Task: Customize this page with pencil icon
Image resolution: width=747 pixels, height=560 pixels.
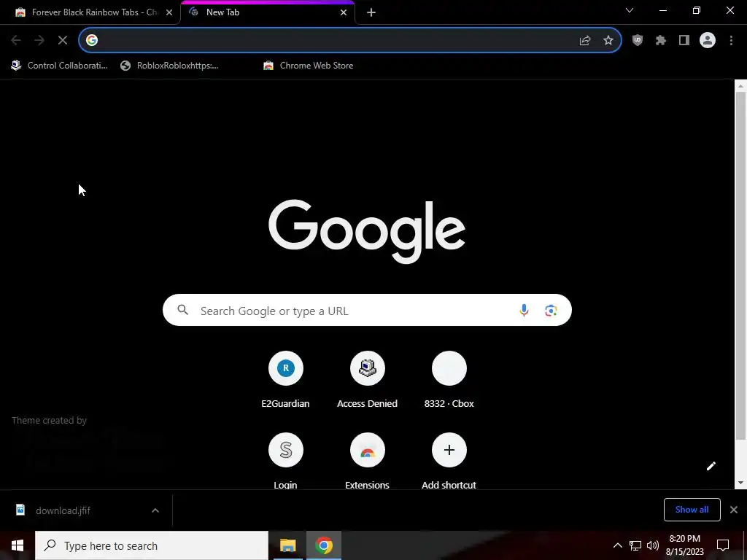Action: [x=711, y=466]
